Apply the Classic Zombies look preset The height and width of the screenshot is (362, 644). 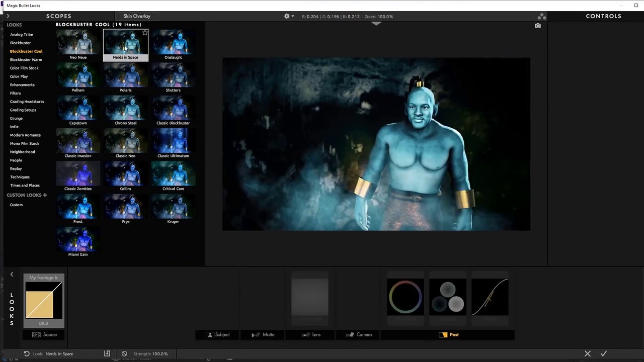tap(78, 176)
